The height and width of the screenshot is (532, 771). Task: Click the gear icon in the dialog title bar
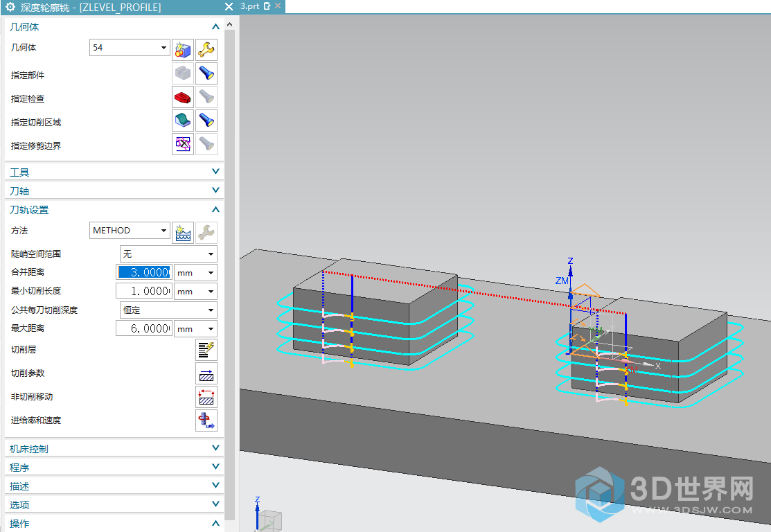[10, 7]
